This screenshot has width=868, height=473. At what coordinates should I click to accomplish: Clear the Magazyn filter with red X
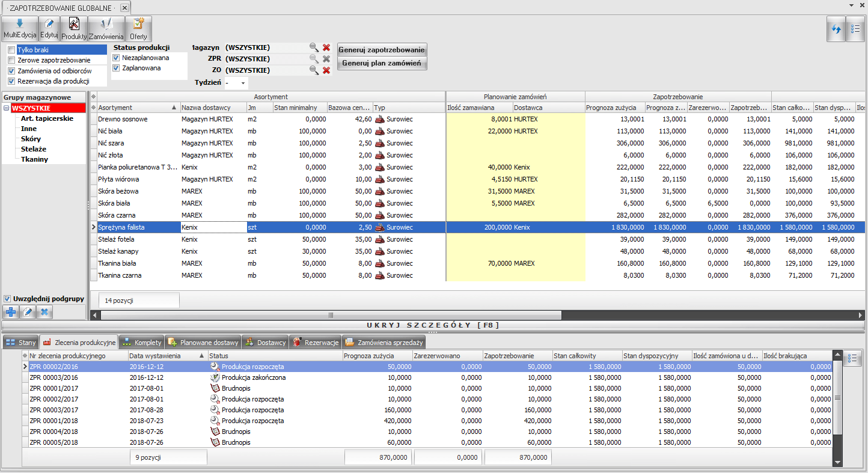pos(326,47)
